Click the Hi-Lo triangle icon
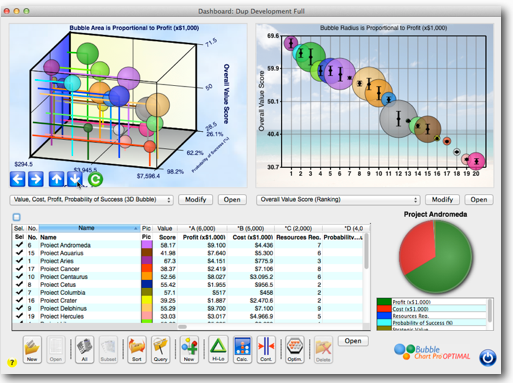Viewport: 513px width, 383px height. pos(218,349)
